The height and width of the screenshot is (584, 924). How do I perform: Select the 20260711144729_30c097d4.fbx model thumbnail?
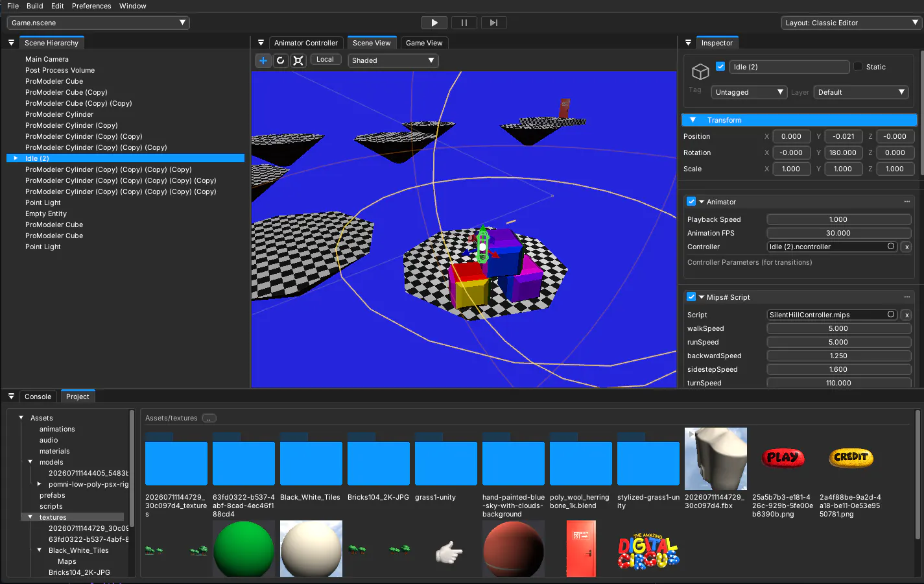[x=716, y=459]
